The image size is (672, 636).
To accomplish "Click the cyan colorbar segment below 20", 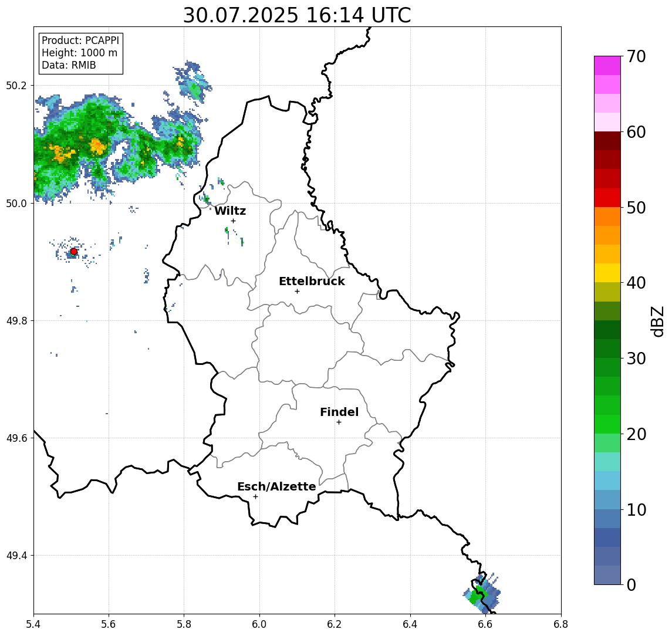I will (607, 462).
